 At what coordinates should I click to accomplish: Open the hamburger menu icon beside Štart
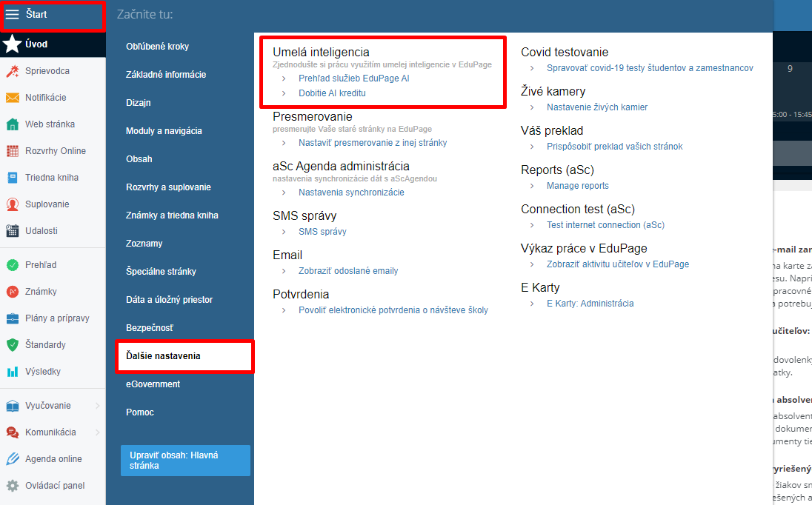pos(12,15)
